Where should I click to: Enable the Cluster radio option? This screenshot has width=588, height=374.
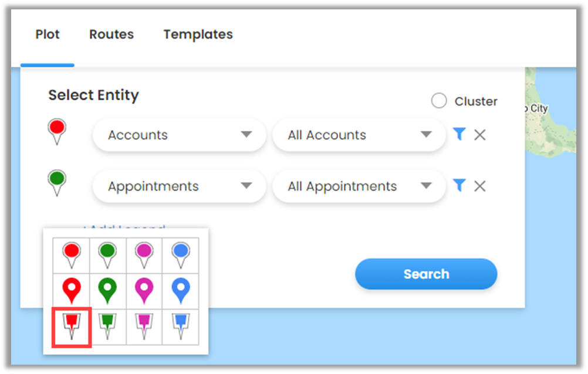click(x=439, y=101)
